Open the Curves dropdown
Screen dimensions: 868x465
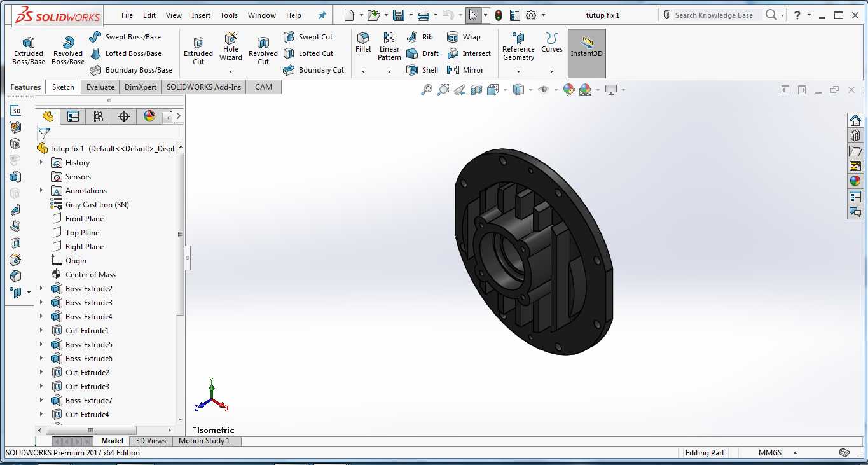coord(551,71)
